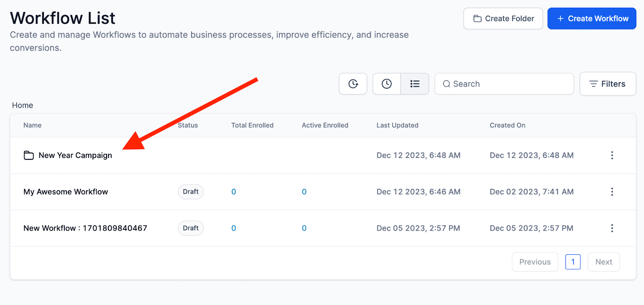644x305 pixels.
Task: Click the Create Folder button
Action: click(503, 19)
